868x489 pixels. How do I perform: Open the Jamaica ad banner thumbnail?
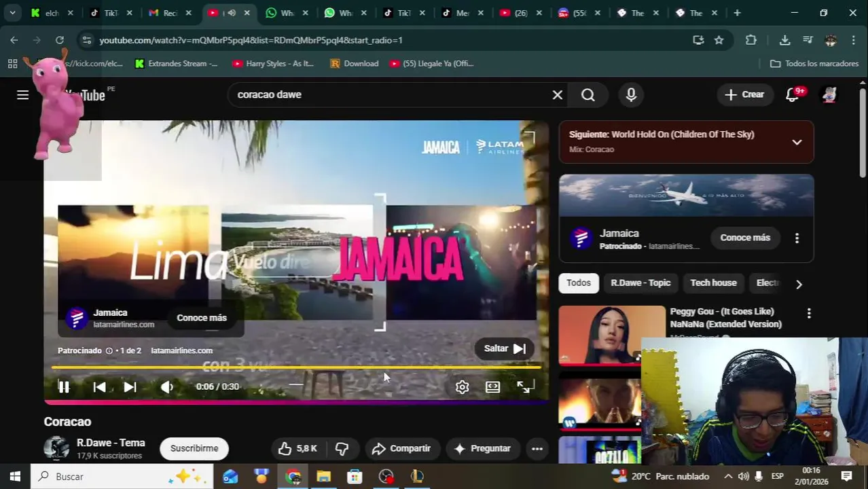(686, 196)
